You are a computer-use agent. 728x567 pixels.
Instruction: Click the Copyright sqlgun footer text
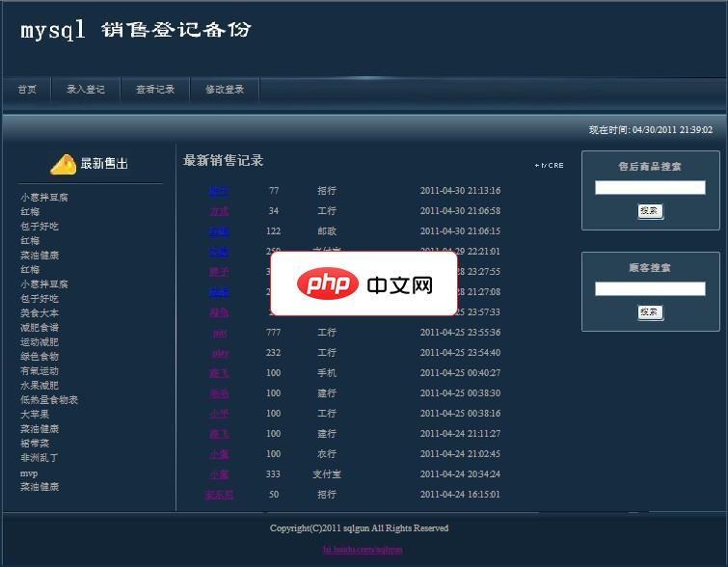pyautogui.click(x=360, y=528)
